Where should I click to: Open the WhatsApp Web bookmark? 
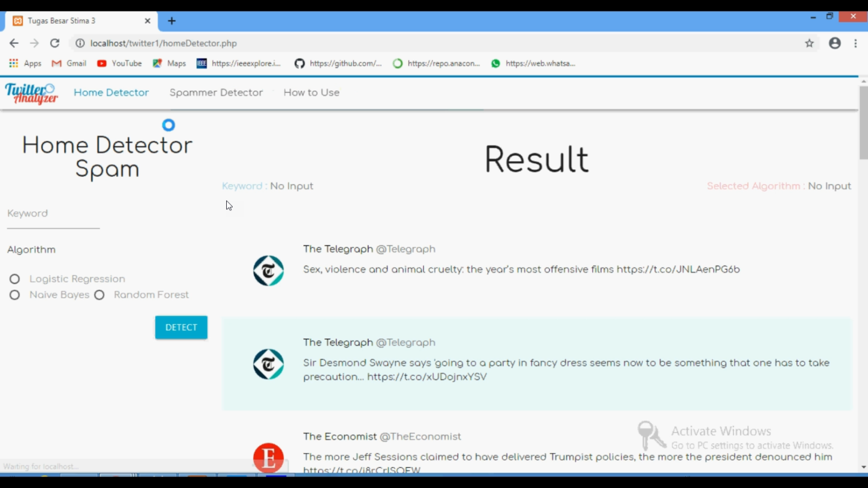click(x=533, y=64)
